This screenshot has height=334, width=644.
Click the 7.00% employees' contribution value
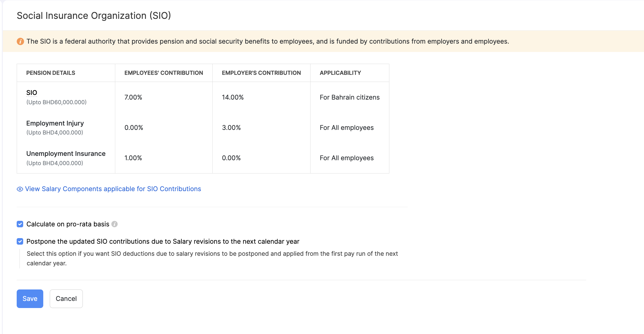133,97
